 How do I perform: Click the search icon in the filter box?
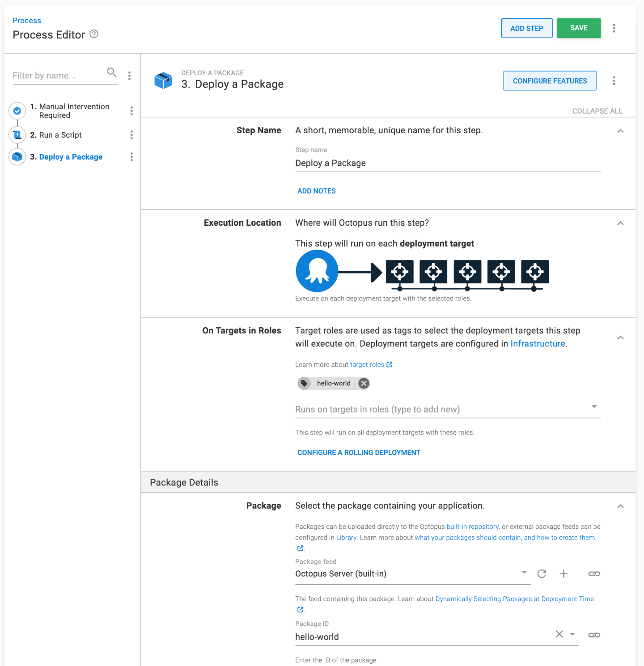pos(111,72)
